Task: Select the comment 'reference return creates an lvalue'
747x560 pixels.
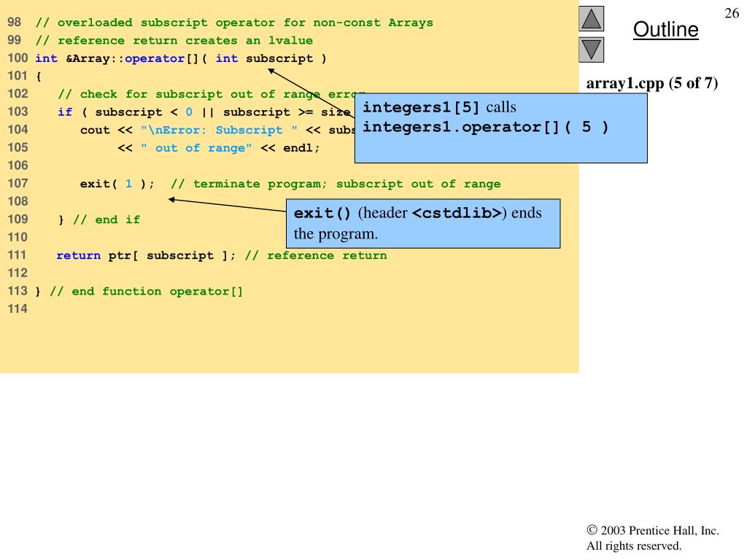Action: coord(174,41)
